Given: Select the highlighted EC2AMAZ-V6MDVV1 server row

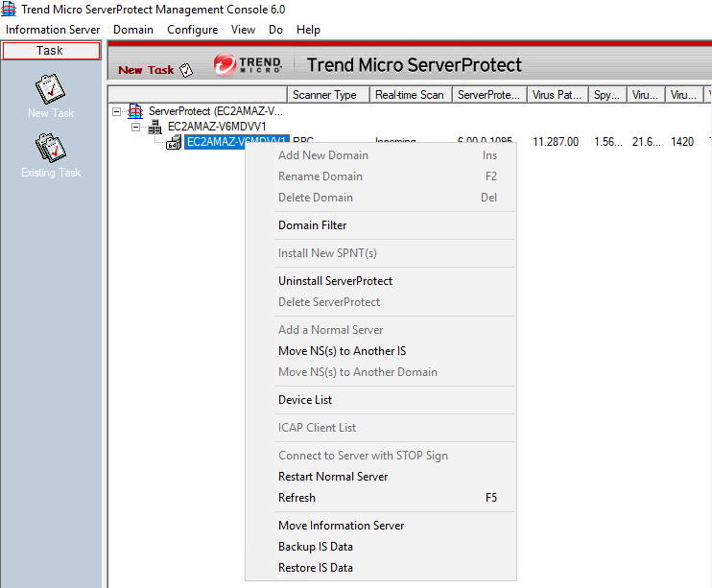Looking at the screenshot, I should 237,142.
